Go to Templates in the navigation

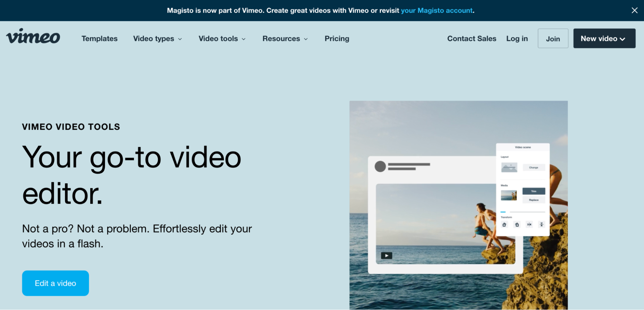point(100,39)
